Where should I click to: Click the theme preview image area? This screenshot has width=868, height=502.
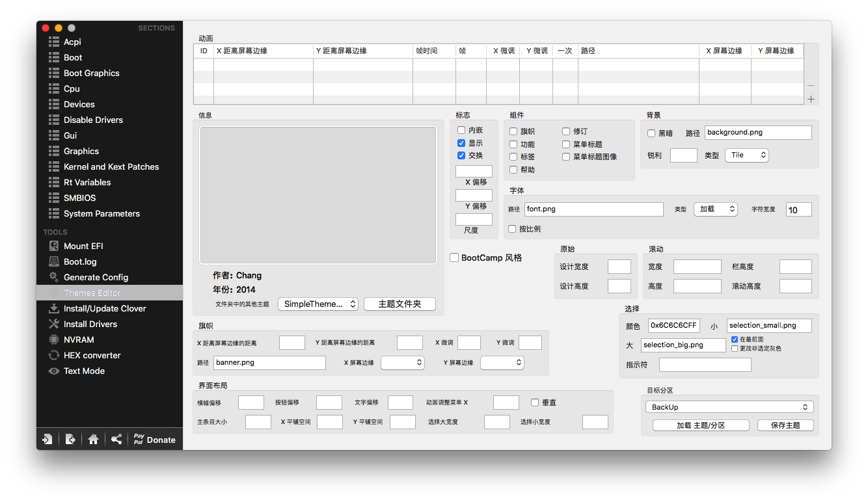pos(318,195)
